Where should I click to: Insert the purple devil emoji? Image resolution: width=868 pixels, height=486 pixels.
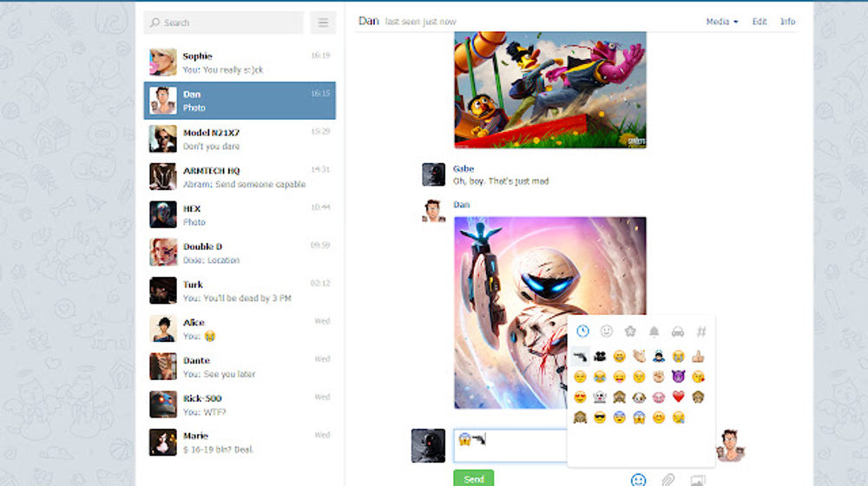[x=678, y=377]
